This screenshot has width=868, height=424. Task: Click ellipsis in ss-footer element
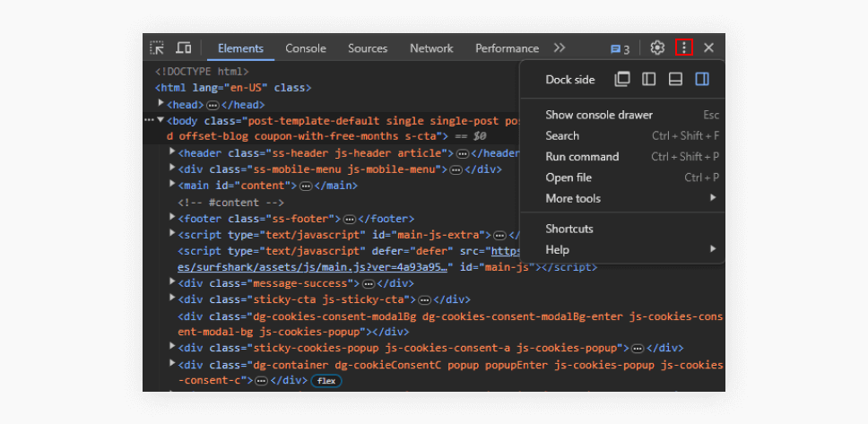pyautogui.click(x=350, y=220)
